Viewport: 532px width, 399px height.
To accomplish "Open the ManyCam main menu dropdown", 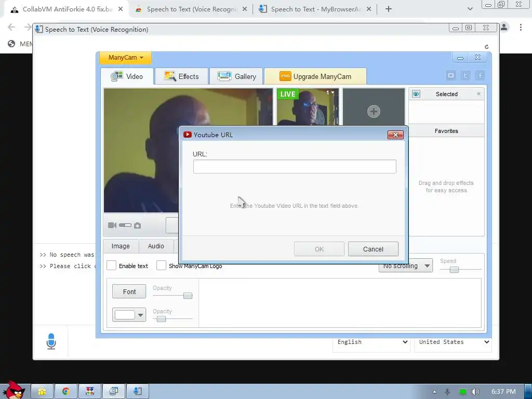I will pos(126,58).
